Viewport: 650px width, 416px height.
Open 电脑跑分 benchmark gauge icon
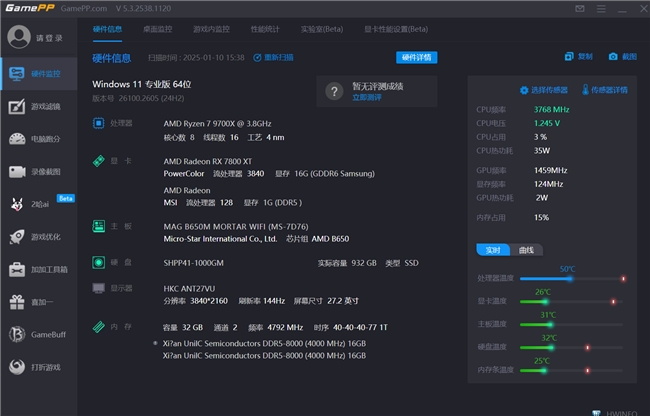[17, 139]
